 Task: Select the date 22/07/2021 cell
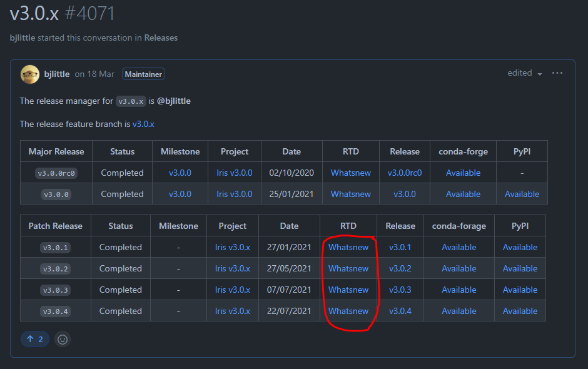coord(289,311)
